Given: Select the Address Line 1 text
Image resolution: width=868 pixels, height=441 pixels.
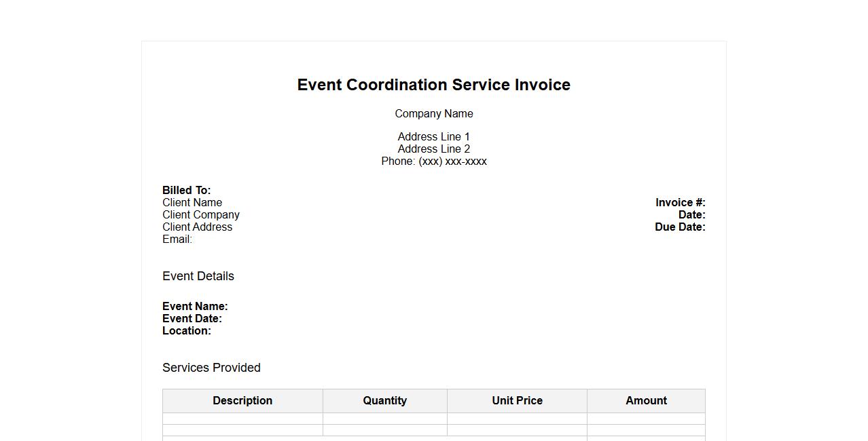Looking at the screenshot, I should (x=433, y=137).
